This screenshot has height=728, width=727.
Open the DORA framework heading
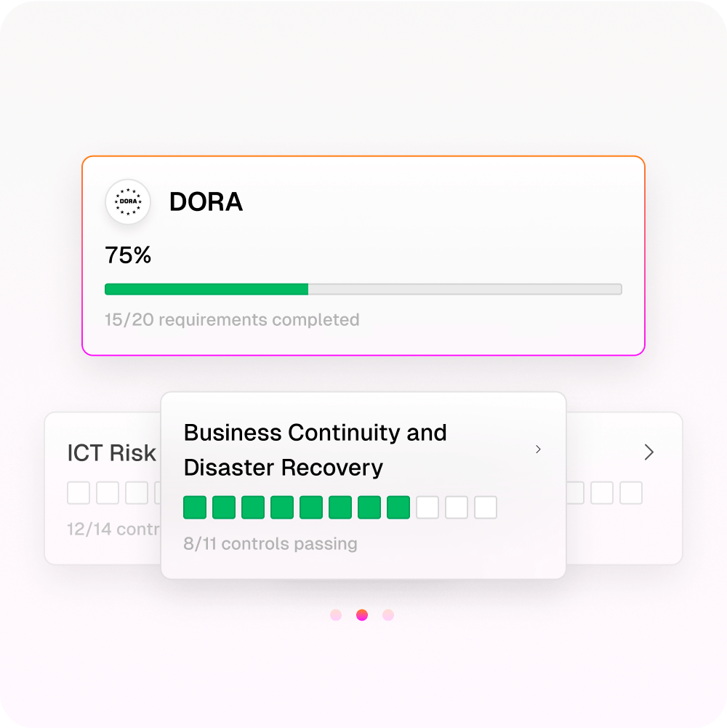(x=206, y=201)
